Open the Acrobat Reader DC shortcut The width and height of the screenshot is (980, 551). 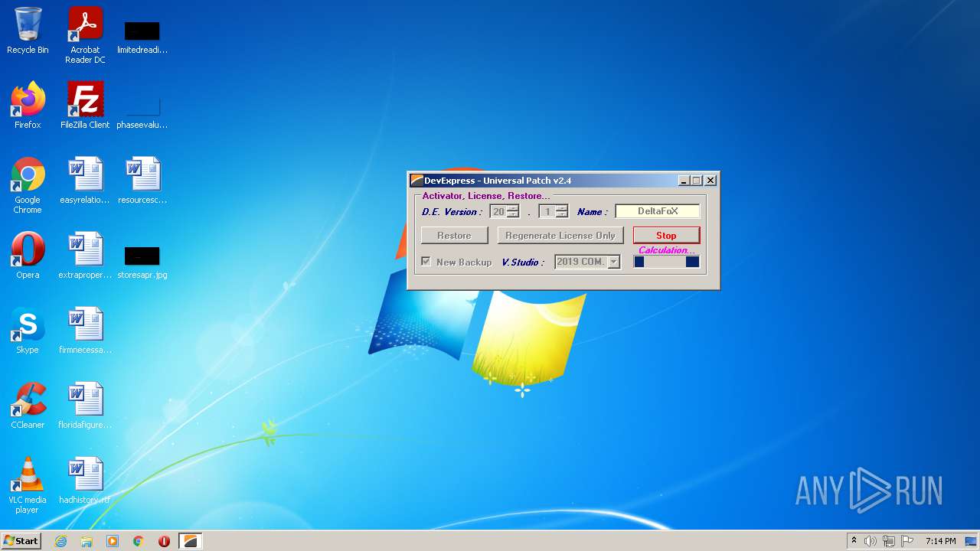pos(85,35)
